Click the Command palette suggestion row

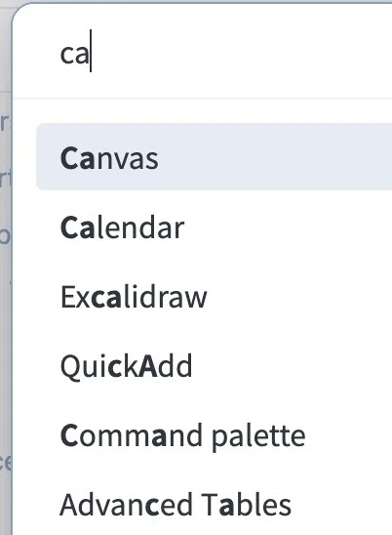215,435
